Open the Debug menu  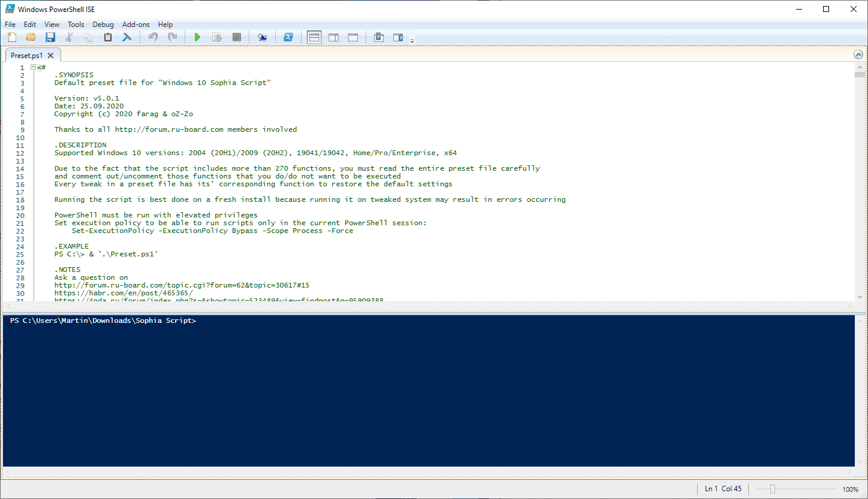[x=103, y=25]
